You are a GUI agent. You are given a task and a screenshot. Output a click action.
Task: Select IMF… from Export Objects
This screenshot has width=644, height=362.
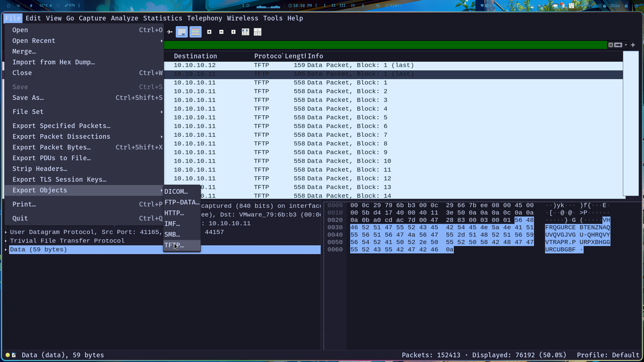click(182, 224)
